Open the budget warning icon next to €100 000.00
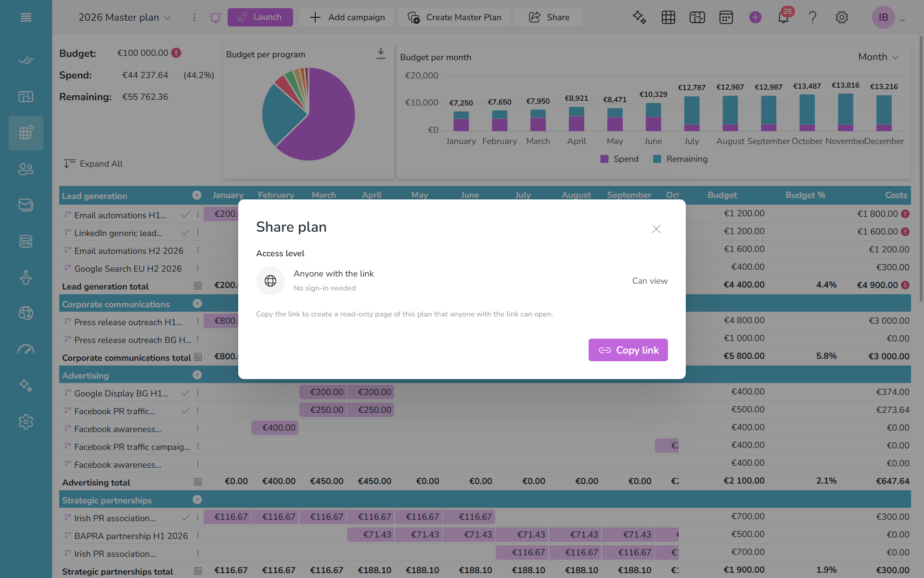Screen dimensions: 924x578 coord(176,53)
